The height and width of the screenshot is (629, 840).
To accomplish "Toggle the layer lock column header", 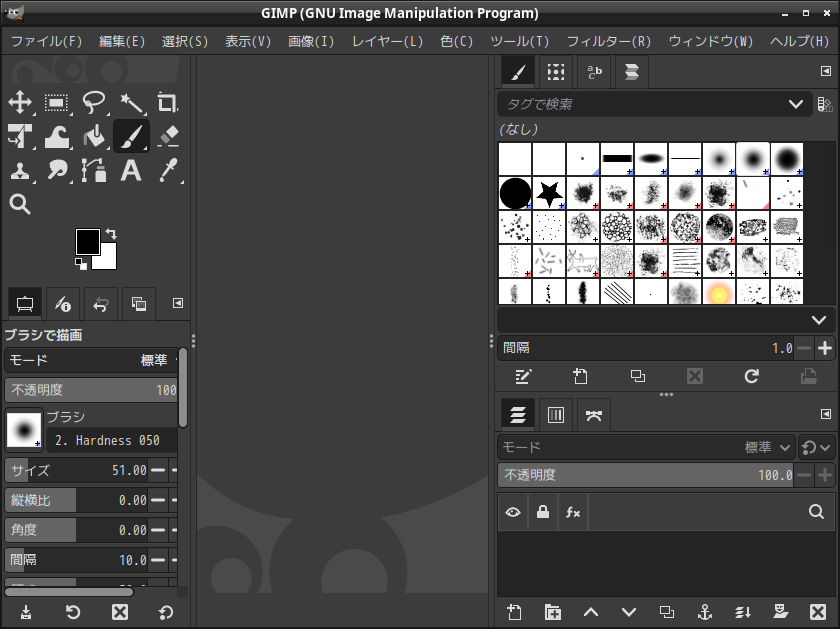I will [543, 512].
